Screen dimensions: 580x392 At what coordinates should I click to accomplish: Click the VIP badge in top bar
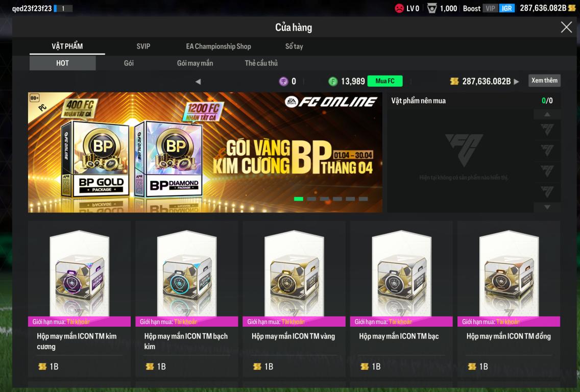[x=491, y=8]
